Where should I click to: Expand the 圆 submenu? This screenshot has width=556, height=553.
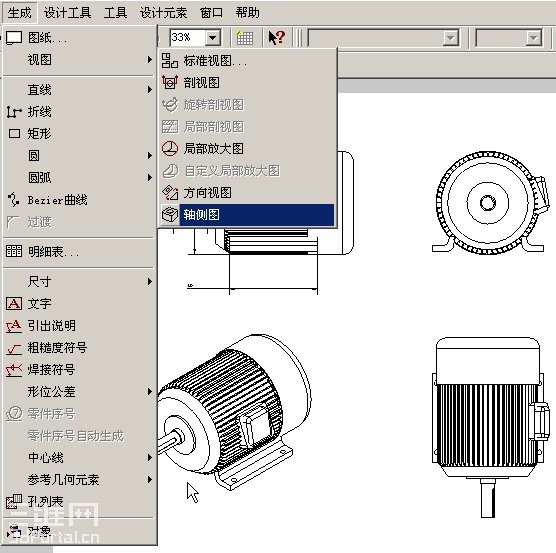[150, 156]
